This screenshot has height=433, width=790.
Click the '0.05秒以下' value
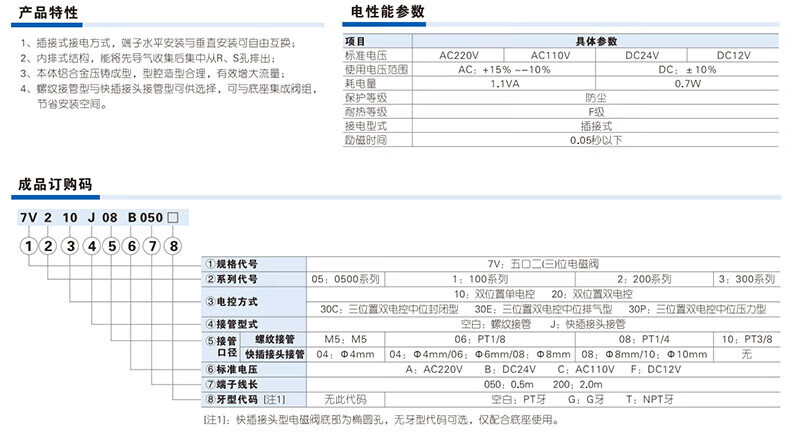596,140
